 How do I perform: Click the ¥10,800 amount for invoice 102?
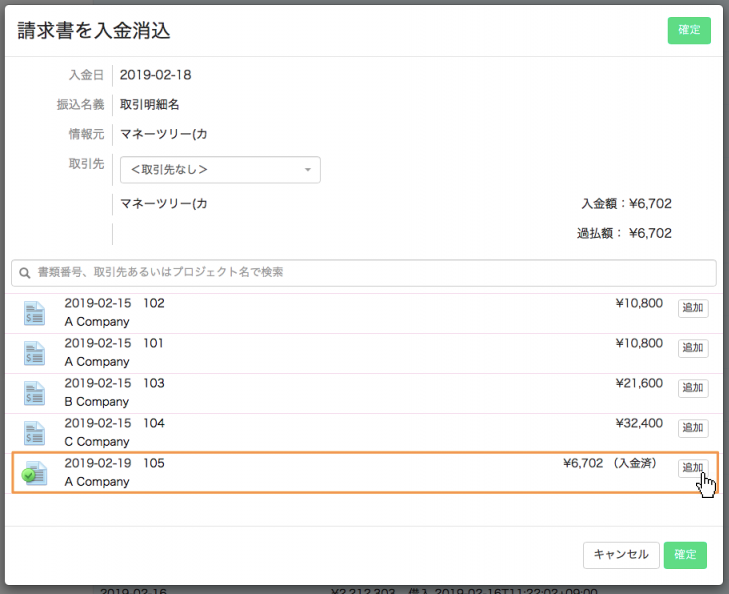pyautogui.click(x=639, y=304)
